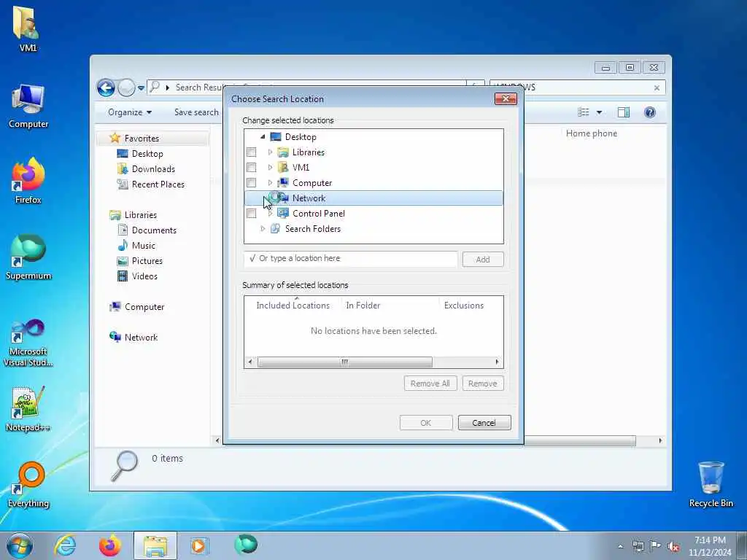This screenshot has height=560, width=747.
Task: Open Internet Explorer in the taskbar
Action: pyautogui.click(x=65, y=545)
